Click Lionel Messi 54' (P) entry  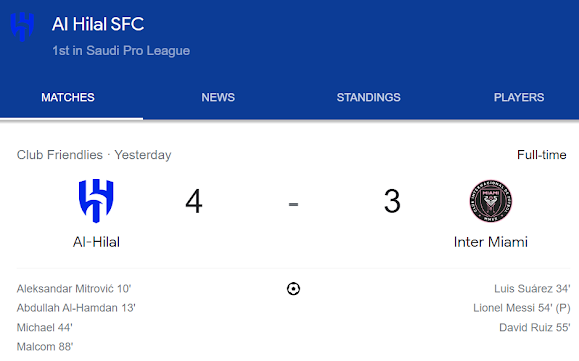point(522,308)
